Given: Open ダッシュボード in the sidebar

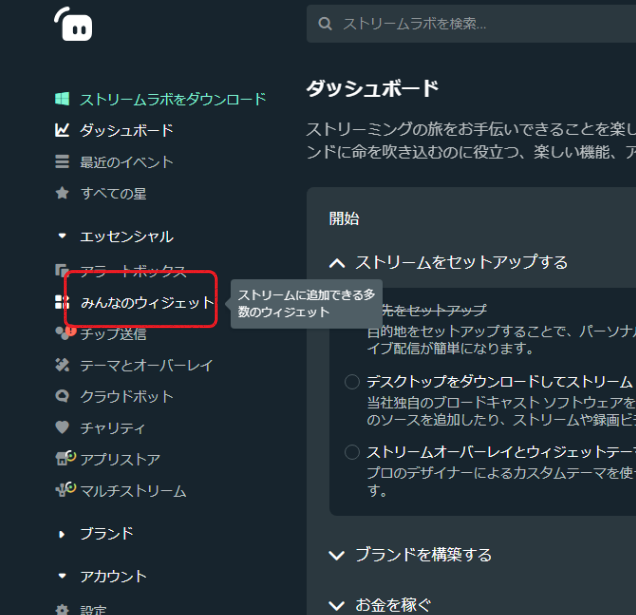Looking at the screenshot, I should pyautogui.click(x=127, y=131).
